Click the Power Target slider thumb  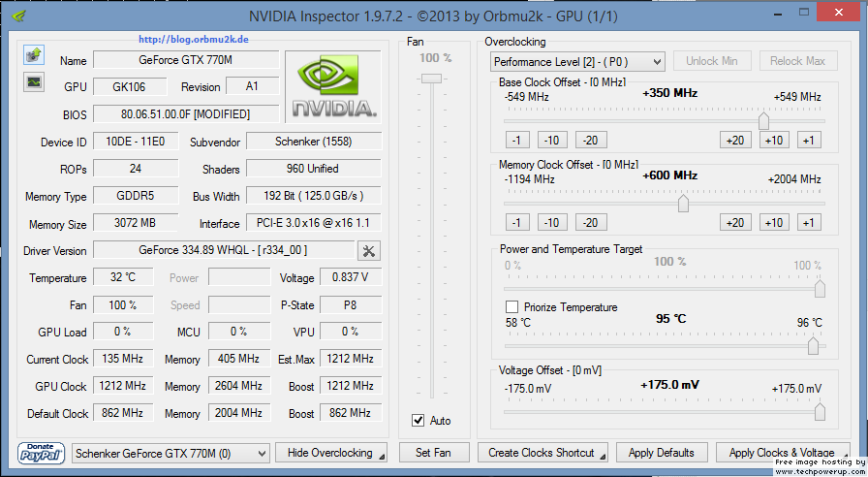click(820, 288)
